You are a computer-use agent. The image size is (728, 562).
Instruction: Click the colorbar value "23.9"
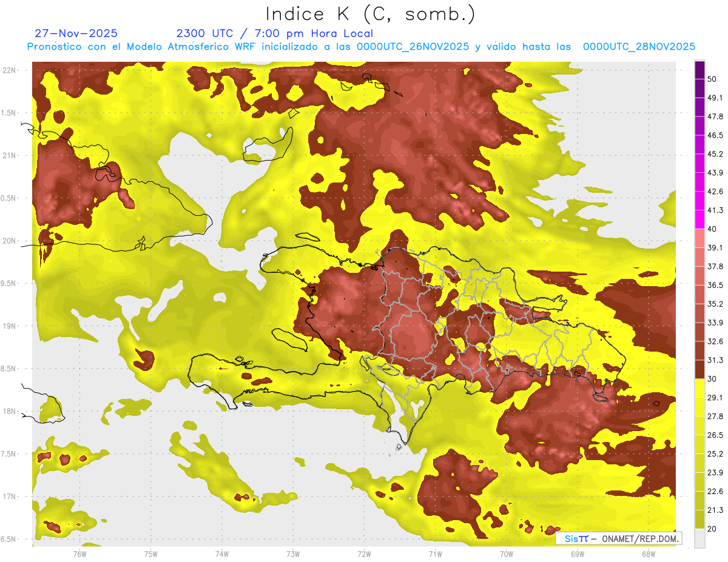coord(715,473)
